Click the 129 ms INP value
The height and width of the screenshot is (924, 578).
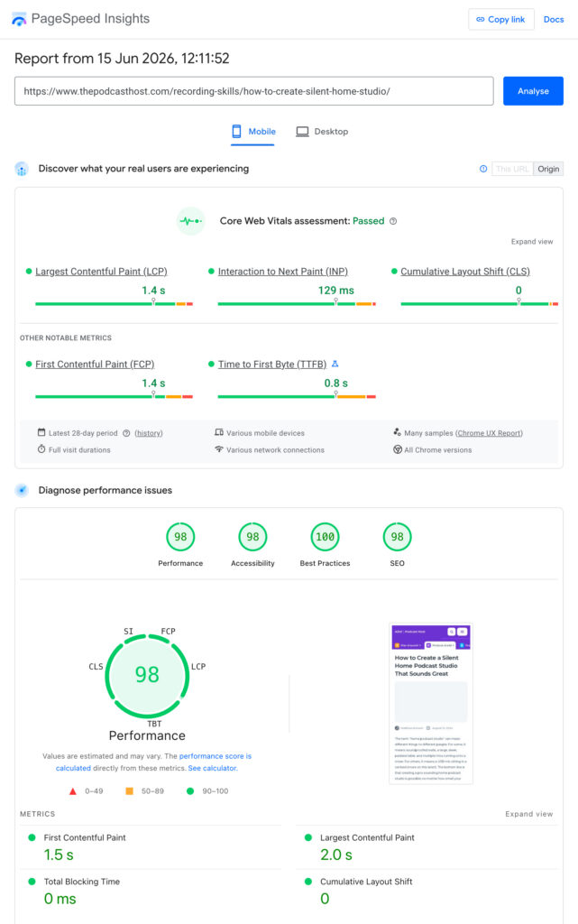(336, 291)
